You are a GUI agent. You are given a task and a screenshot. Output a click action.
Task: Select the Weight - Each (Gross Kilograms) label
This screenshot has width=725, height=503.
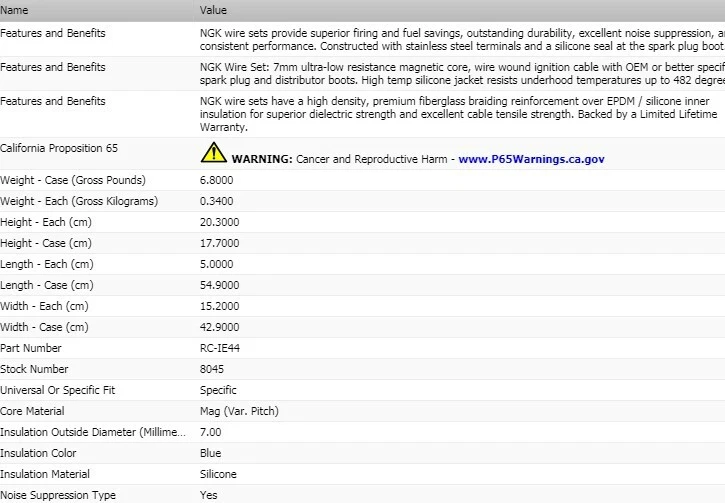click(x=79, y=201)
